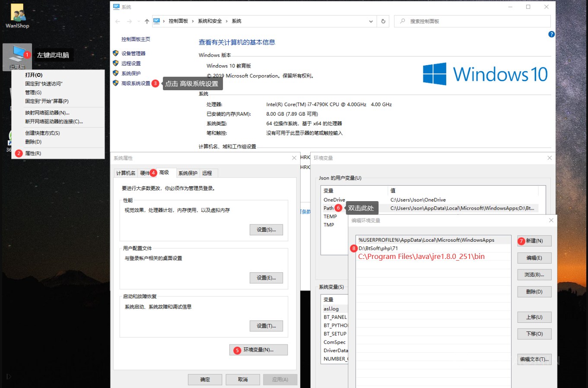Click 新建(N) in 编辑环境变量 dialog
Image resolution: width=588 pixels, height=388 pixels.
[x=534, y=241]
